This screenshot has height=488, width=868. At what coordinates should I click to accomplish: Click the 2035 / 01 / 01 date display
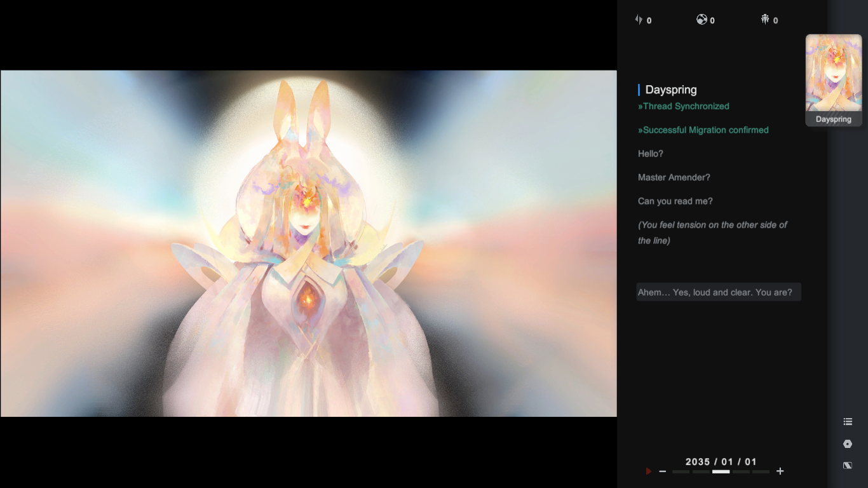(721, 462)
